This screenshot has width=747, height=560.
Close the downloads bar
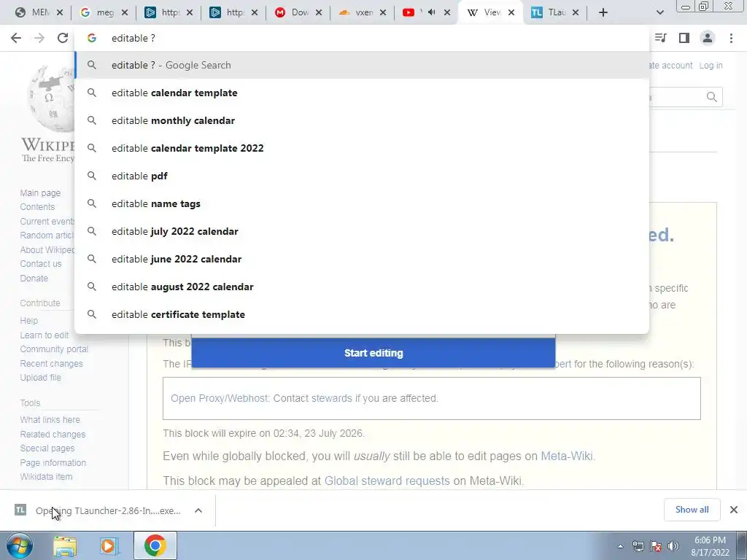[x=734, y=510]
